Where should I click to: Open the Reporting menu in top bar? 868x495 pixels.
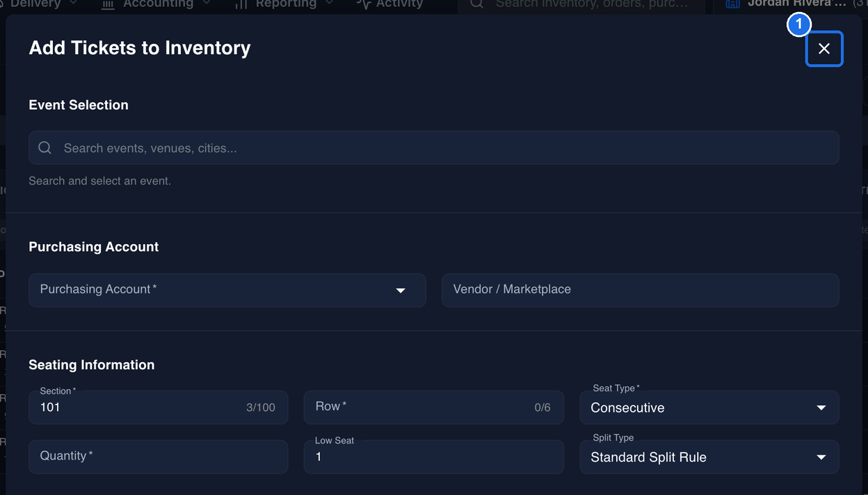pos(284,4)
